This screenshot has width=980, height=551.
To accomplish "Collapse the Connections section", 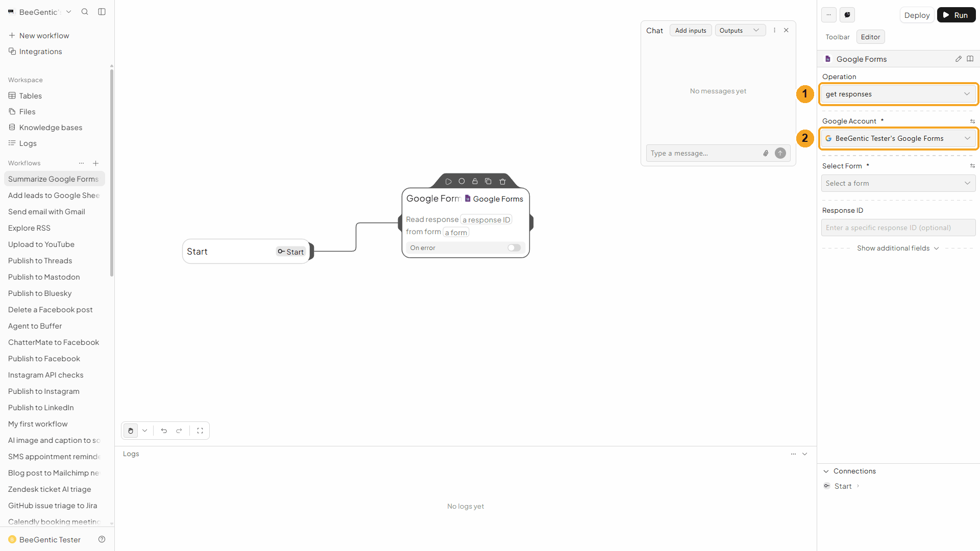I will [826, 471].
